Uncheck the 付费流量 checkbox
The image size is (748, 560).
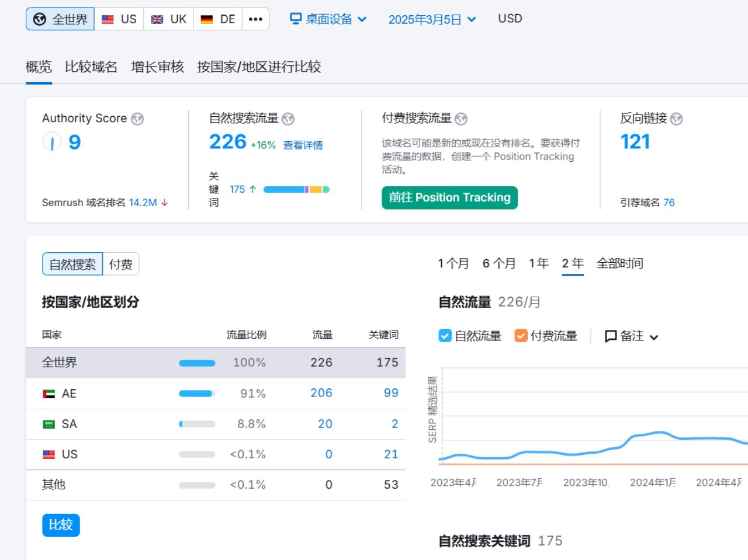pos(521,336)
